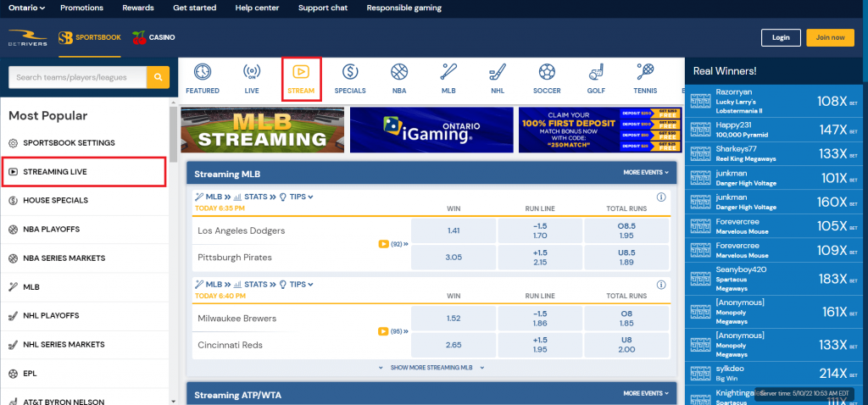Click the Login button
868x405 pixels.
[781, 37]
